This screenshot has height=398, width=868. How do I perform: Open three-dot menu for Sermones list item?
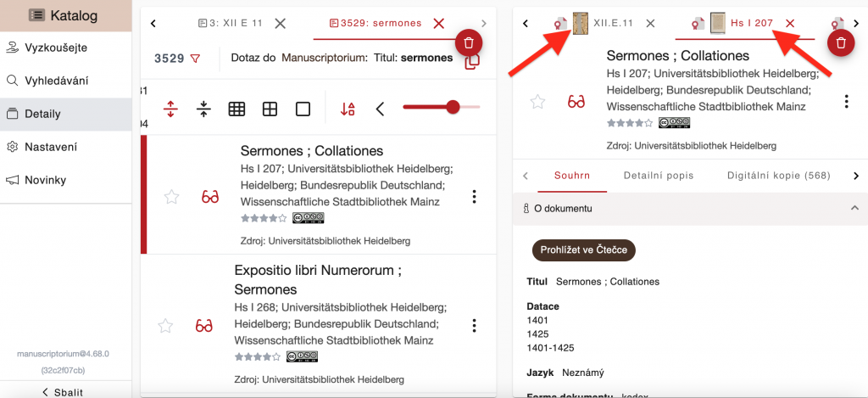pos(474,197)
